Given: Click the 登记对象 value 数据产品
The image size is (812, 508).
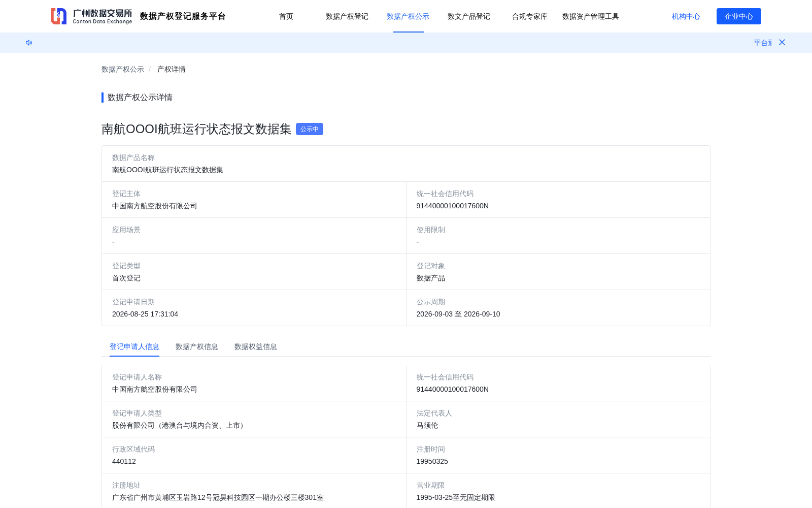Looking at the screenshot, I should click(431, 278).
